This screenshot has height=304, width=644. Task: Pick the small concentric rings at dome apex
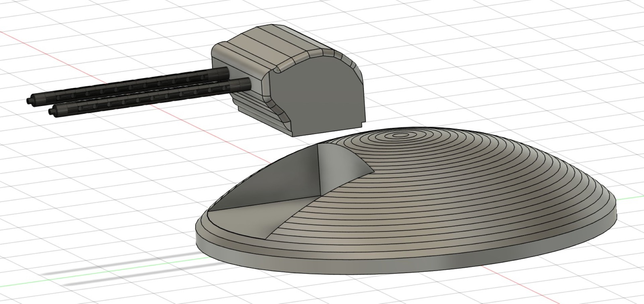[399, 135]
